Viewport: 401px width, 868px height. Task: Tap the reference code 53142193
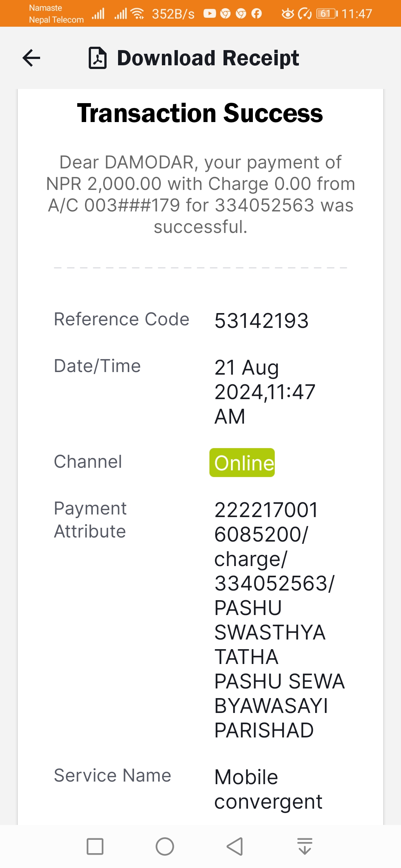click(x=261, y=321)
